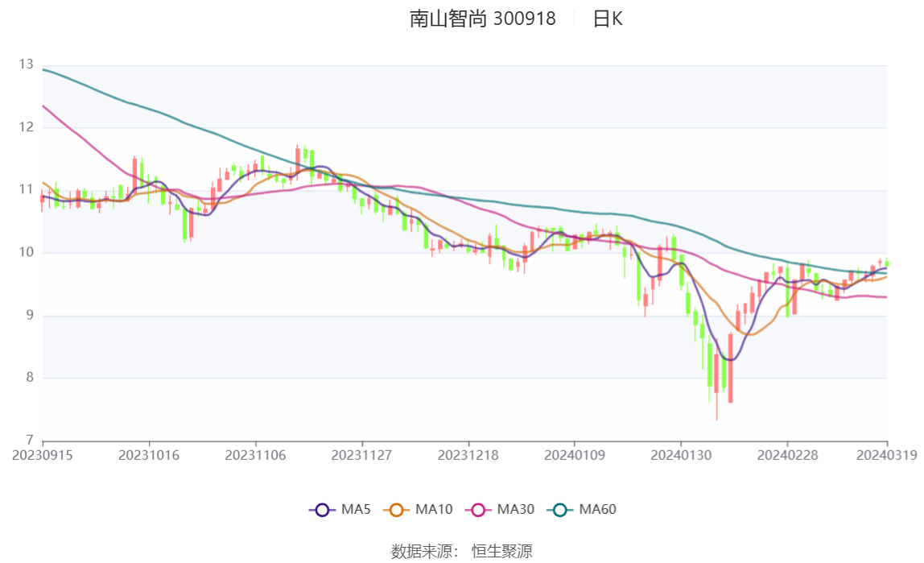924x563 pixels.
Task: Toggle the MA5 legend circle marker
Action: [x=322, y=510]
